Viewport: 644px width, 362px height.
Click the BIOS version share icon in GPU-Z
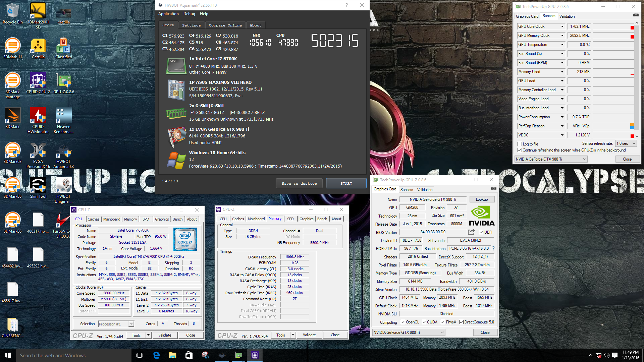471,232
